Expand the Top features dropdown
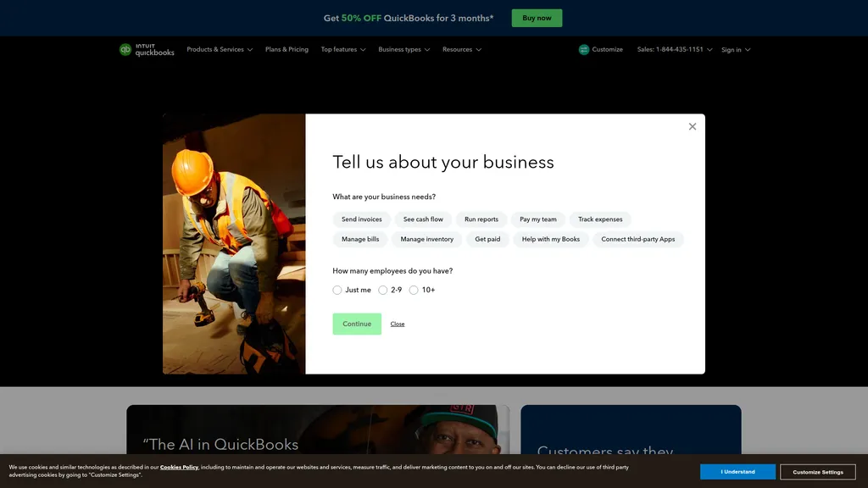This screenshot has height=488, width=868. [x=343, y=50]
